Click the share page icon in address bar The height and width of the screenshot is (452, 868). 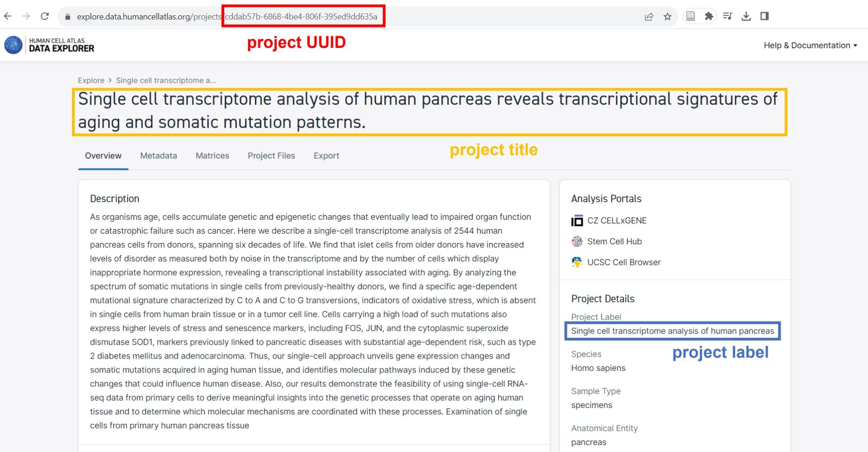pyautogui.click(x=649, y=17)
